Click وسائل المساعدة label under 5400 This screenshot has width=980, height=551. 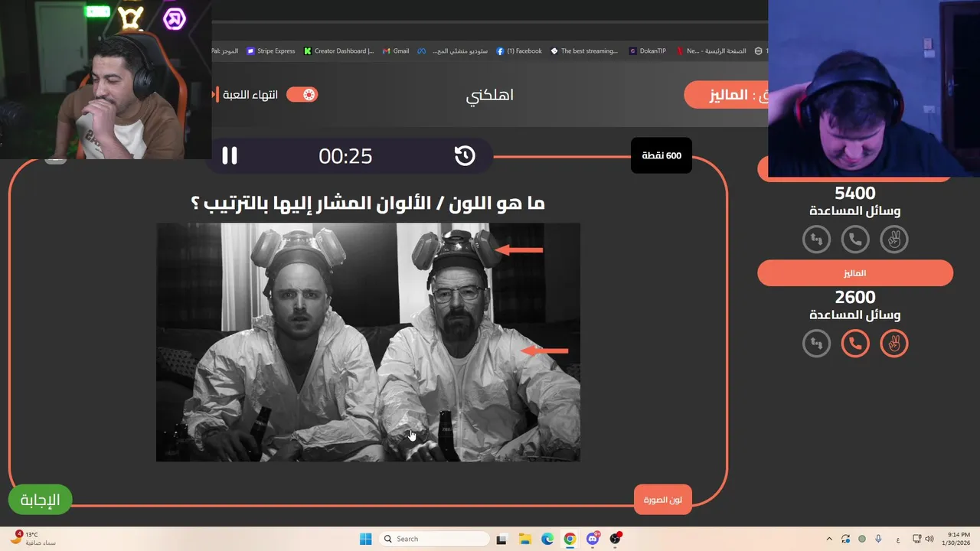coord(855,211)
